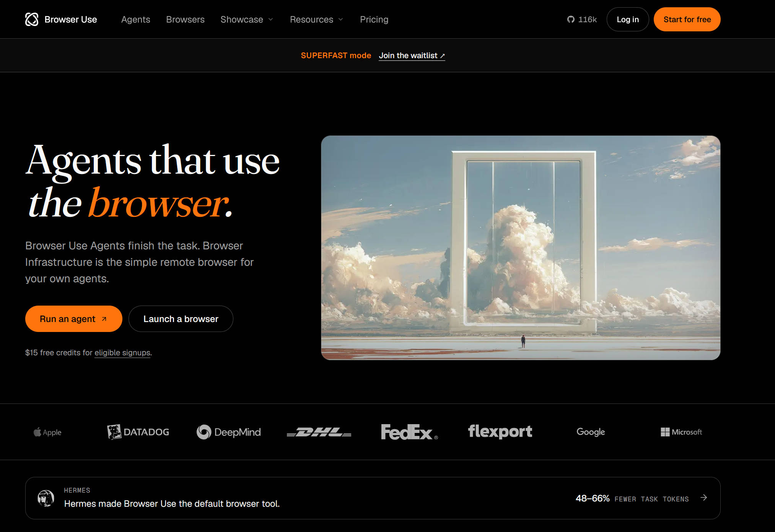Open the Agents nav item
This screenshot has width=775, height=532.
(x=135, y=20)
